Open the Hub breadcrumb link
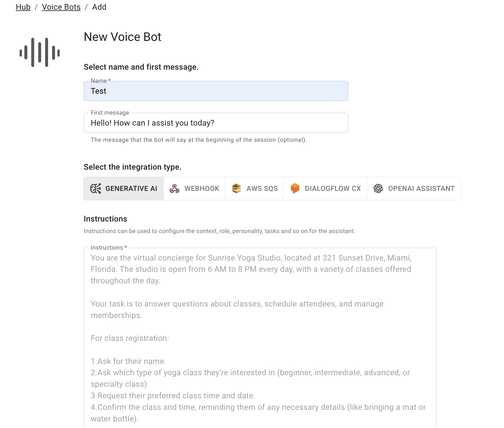Image resolution: width=504 pixels, height=428 pixels. click(23, 7)
